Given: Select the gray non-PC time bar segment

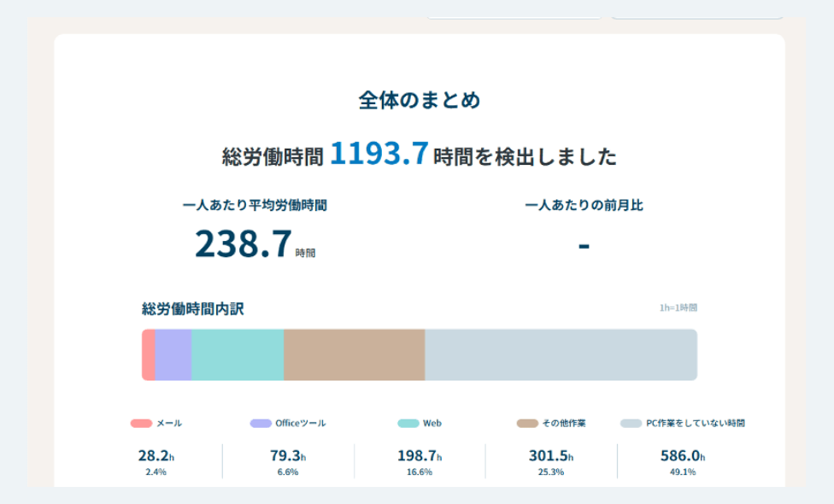Looking at the screenshot, I should [x=561, y=355].
